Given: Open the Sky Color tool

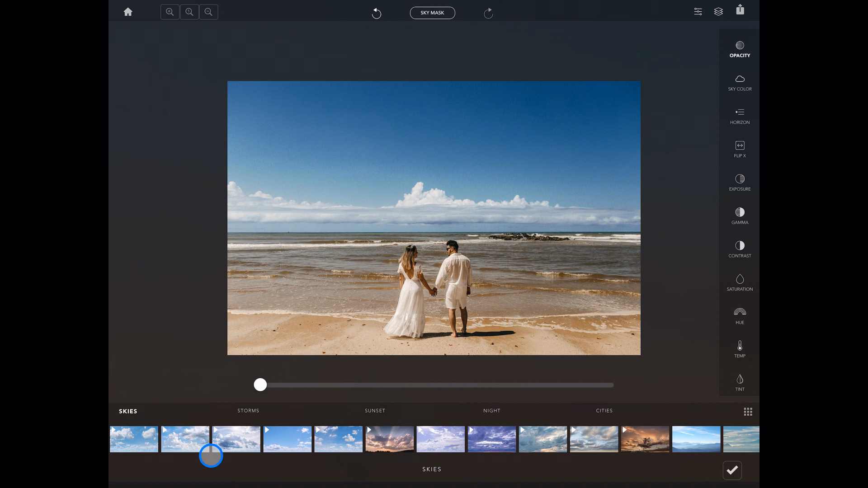Looking at the screenshot, I should click(740, 83).
